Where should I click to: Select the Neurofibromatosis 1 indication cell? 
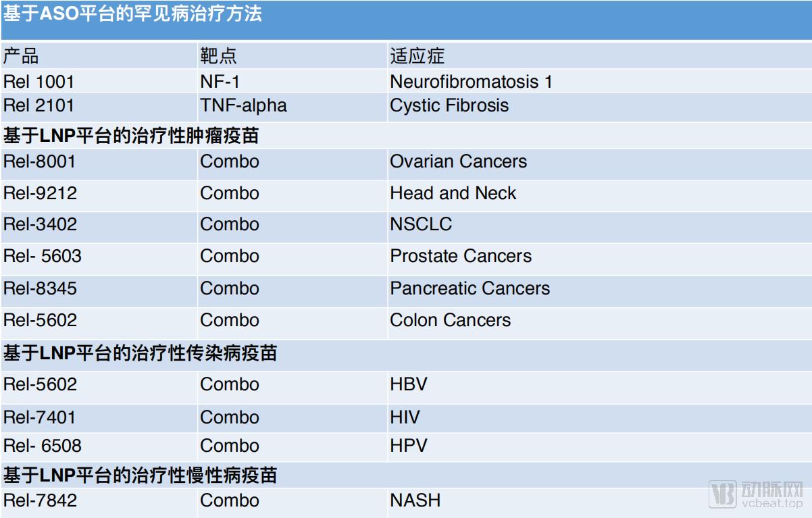[471, 82]
